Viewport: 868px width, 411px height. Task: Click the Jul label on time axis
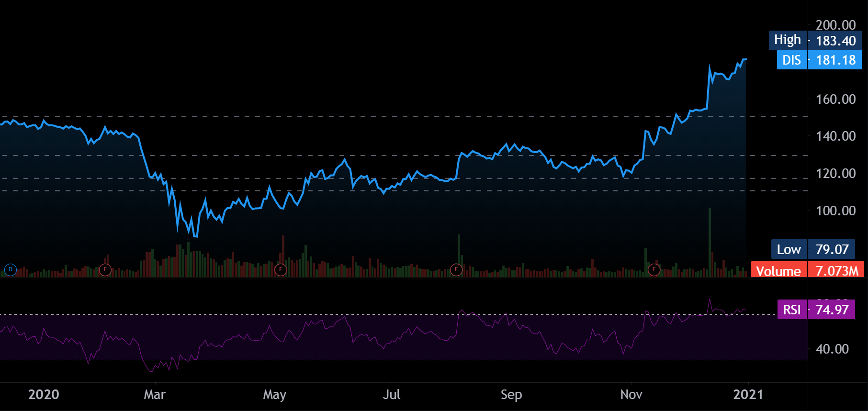392,394
